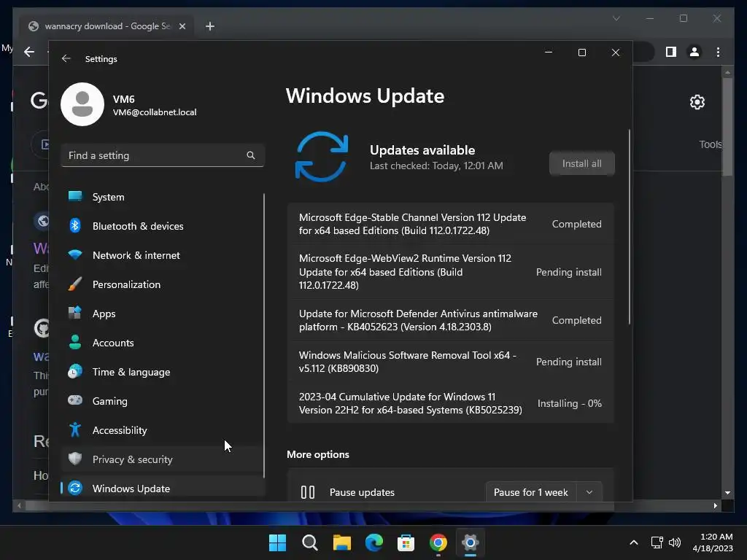Click Settings gear icon in taskbar
Viewport: 747px width, 560px height.
[x=471, y=542]
